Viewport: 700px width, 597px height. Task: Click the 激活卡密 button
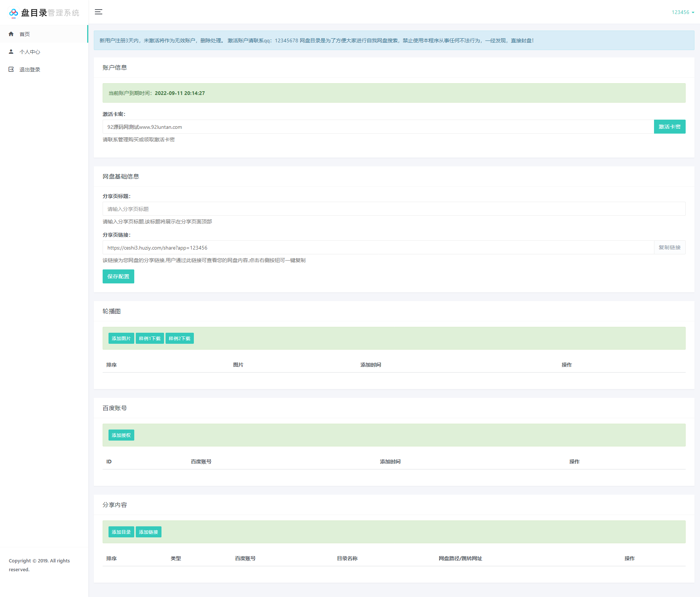(669, 127)
